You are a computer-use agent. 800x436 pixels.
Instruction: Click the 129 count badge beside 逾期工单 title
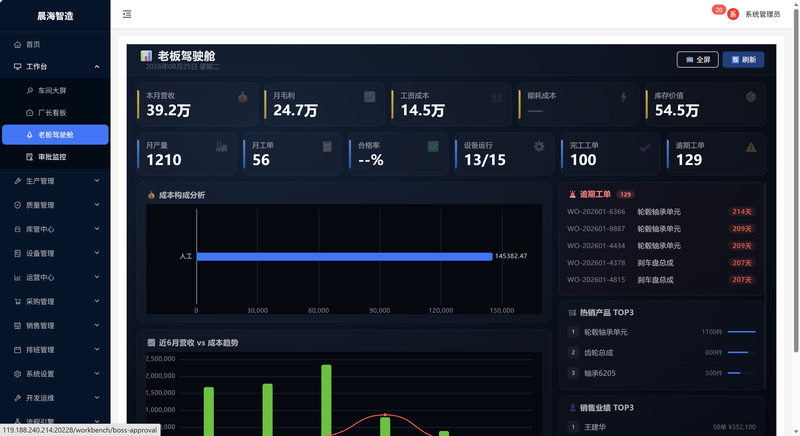(625, 194)
